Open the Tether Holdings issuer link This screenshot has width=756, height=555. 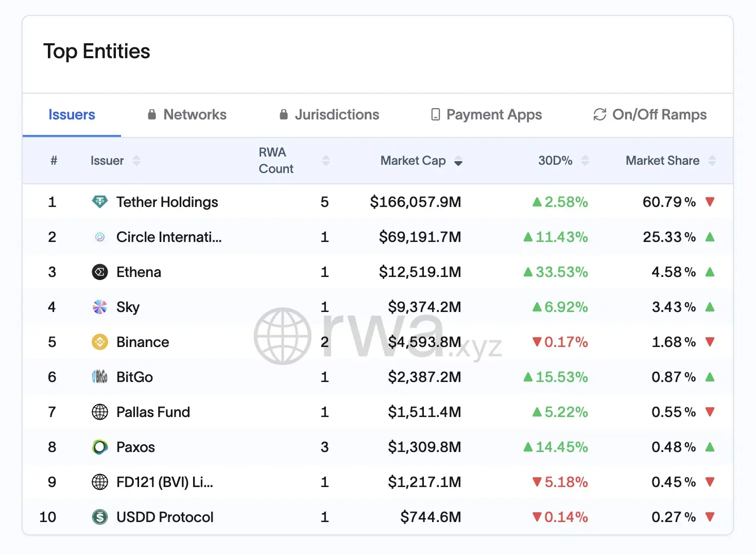tap(167, 202)
